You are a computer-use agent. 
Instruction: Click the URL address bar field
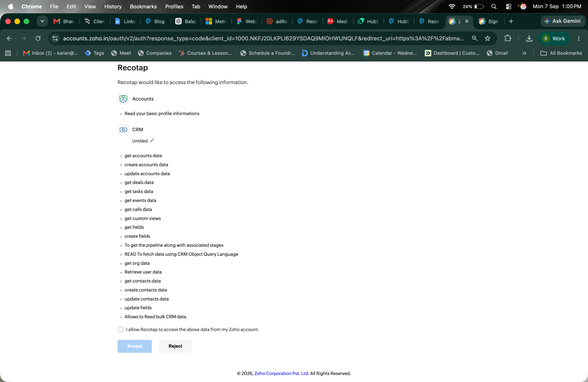(263, 38)
